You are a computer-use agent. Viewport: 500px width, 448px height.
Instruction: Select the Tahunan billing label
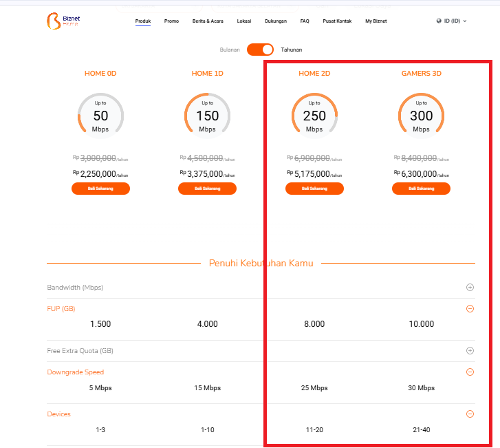click(292, 50)
